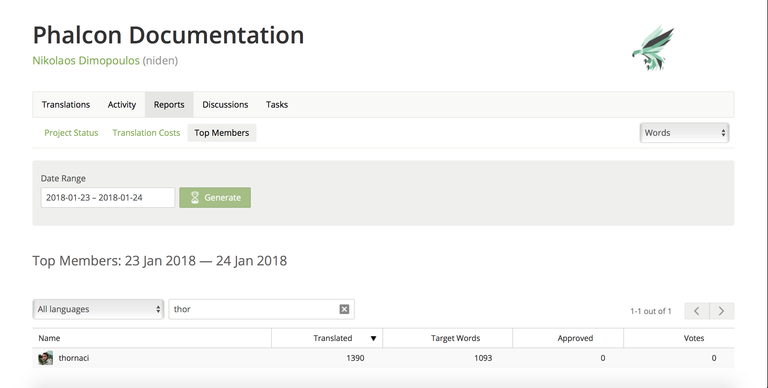Screen dimensions: 768x388
Task: Open the Translations tab
Action: pyautogui.click(x=66, y=104)
